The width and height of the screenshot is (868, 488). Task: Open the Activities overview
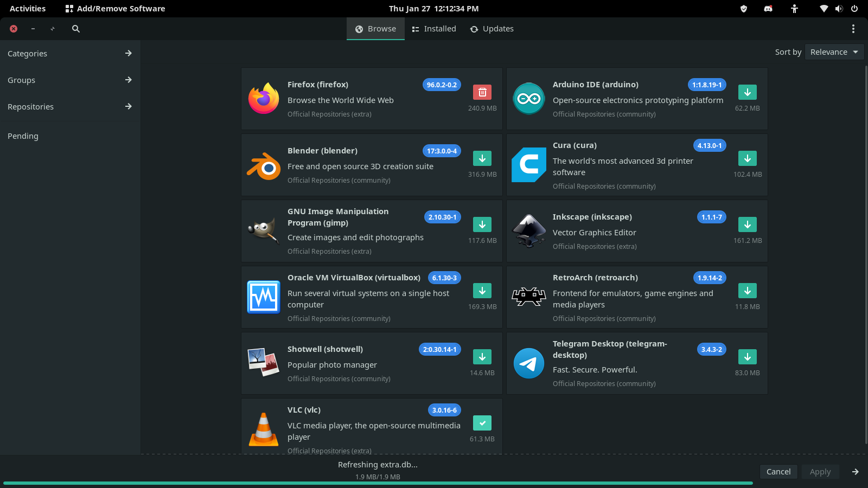(x=28, y=9)
